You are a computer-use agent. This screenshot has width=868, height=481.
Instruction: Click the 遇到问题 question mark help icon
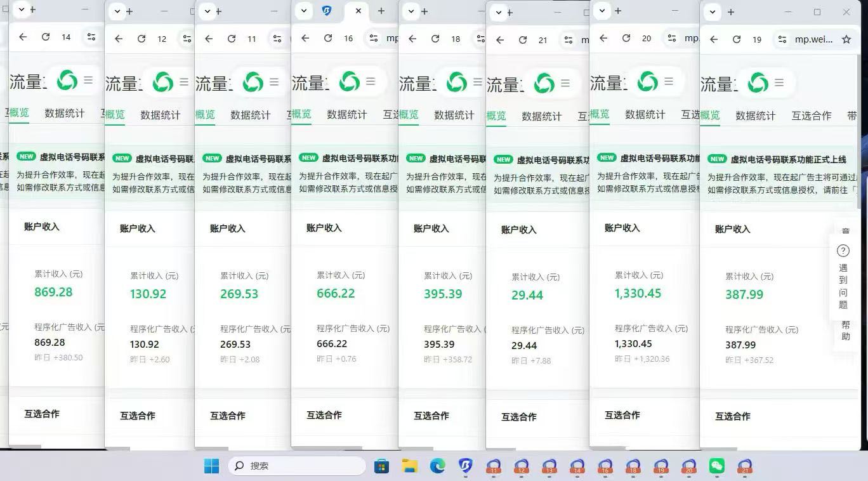(x=843, y=251)
